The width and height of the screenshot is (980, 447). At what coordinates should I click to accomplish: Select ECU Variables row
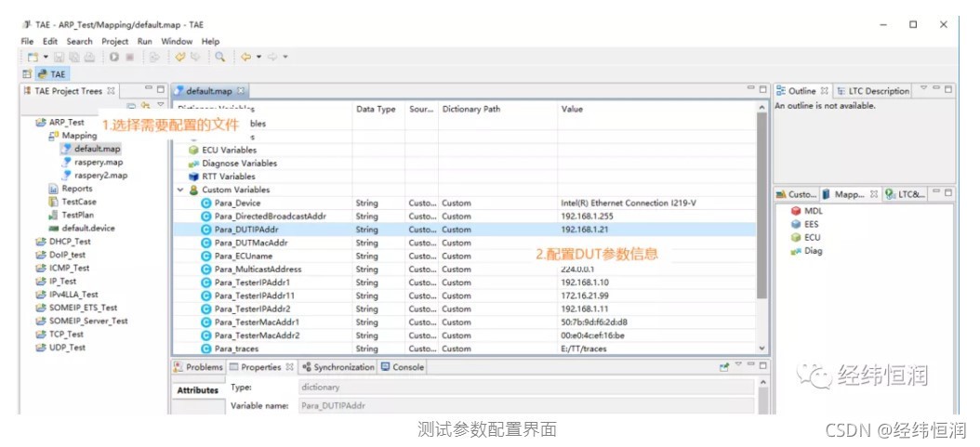point(465,150)
